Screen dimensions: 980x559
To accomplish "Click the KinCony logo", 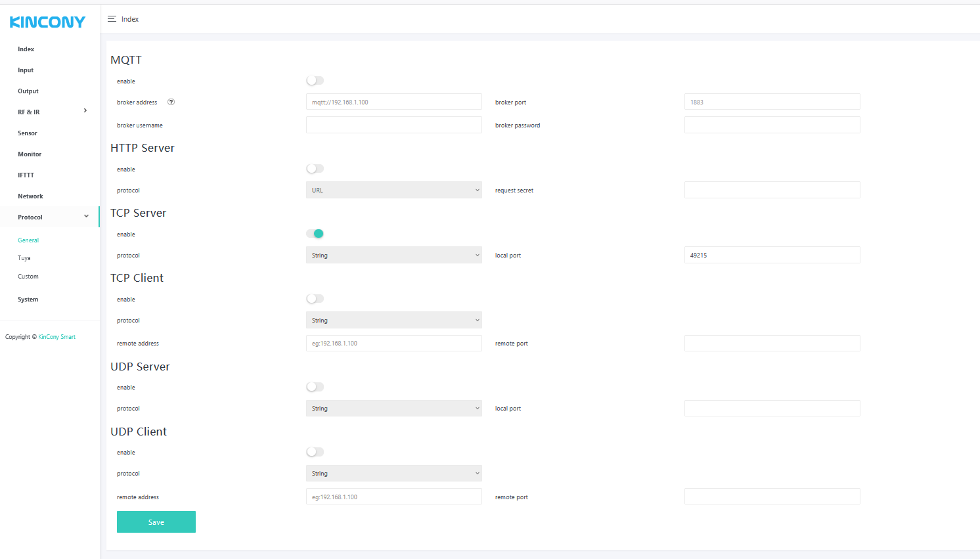I will 47,22.
